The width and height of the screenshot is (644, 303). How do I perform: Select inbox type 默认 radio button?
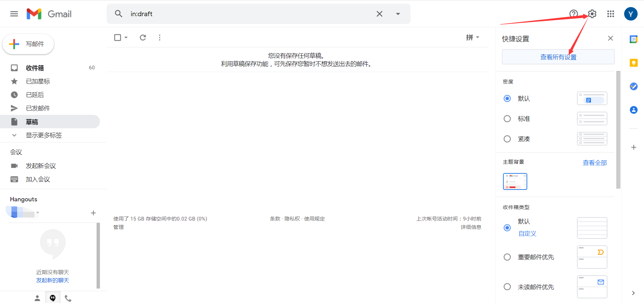[507, 228]
